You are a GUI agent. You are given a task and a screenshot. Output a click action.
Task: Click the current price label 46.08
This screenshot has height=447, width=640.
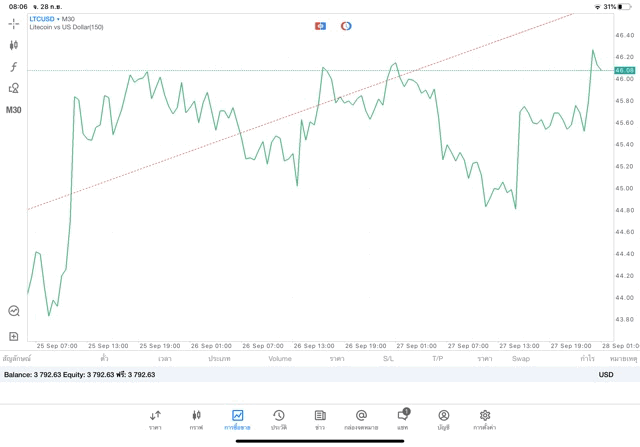click(x=625, y=71)
